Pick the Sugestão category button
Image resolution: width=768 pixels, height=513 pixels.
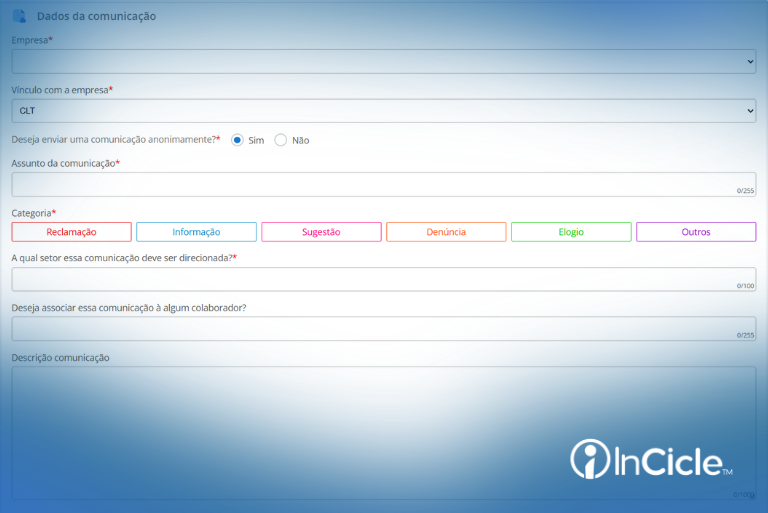(321, 232)
